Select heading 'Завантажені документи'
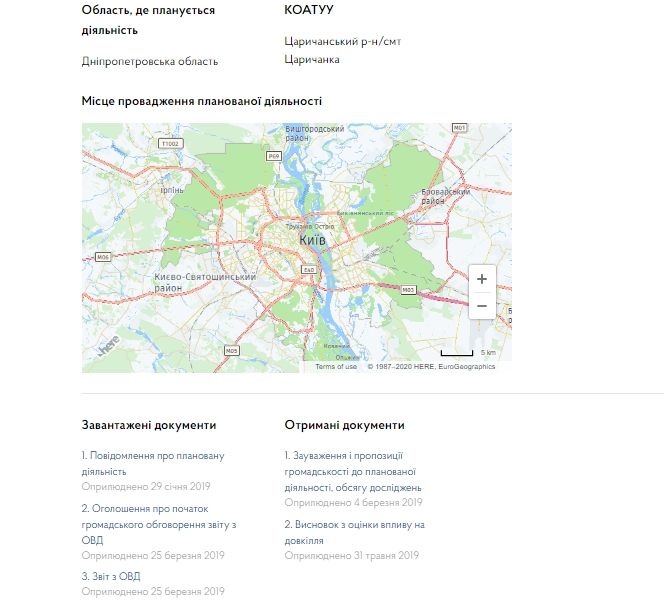The image size is (664, 613). (149, 425)
